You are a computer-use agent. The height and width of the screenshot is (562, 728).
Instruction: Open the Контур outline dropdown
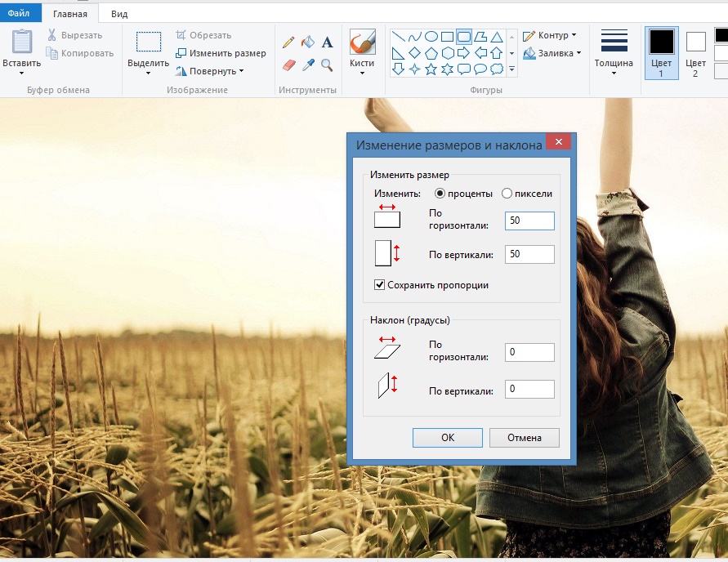coord(550,35)
